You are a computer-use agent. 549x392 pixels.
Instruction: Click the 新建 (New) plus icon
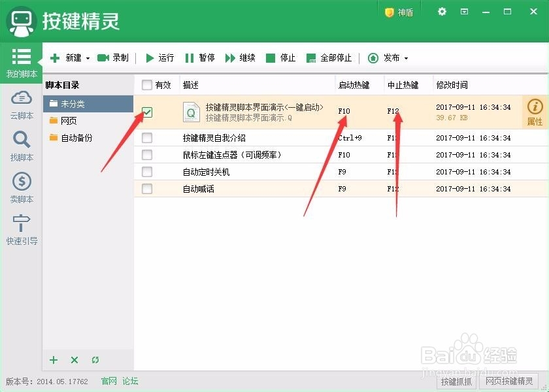click(x=55, y=57)
